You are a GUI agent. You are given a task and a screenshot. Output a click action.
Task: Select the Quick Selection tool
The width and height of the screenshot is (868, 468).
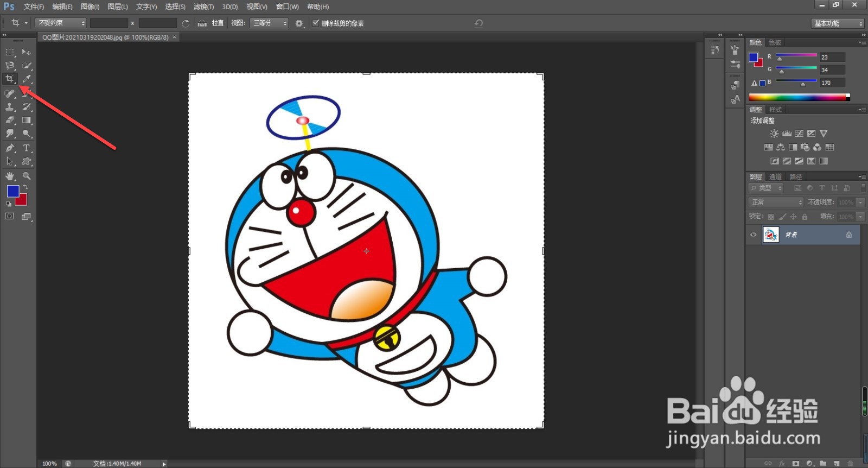point(26,66)
